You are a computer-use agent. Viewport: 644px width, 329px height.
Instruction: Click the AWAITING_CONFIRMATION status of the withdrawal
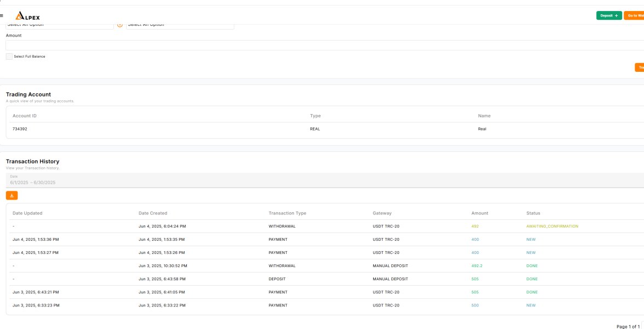[552, 226]
